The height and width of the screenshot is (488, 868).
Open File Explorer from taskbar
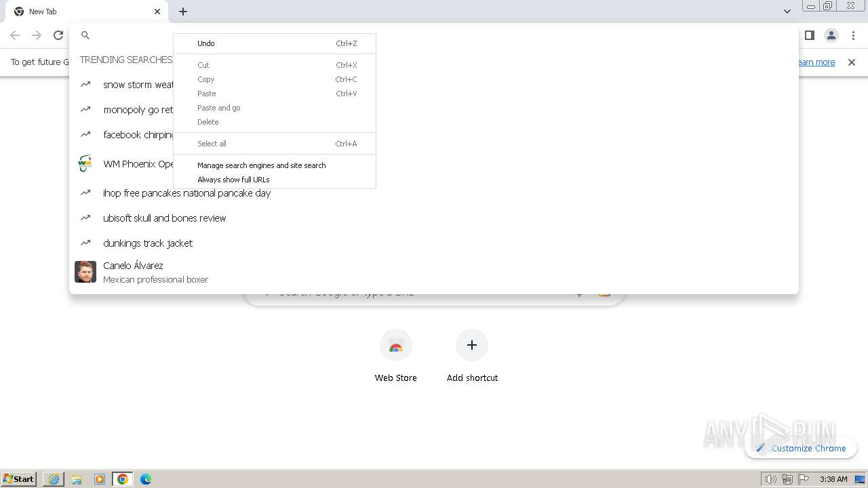click(x=77, y=479)
